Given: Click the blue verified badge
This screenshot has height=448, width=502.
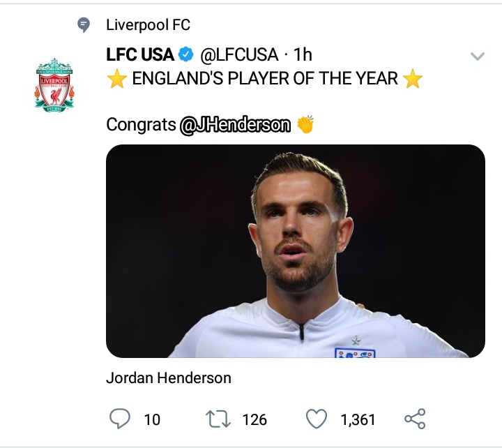Looking at the screenshot, I should tap(186, 54).
